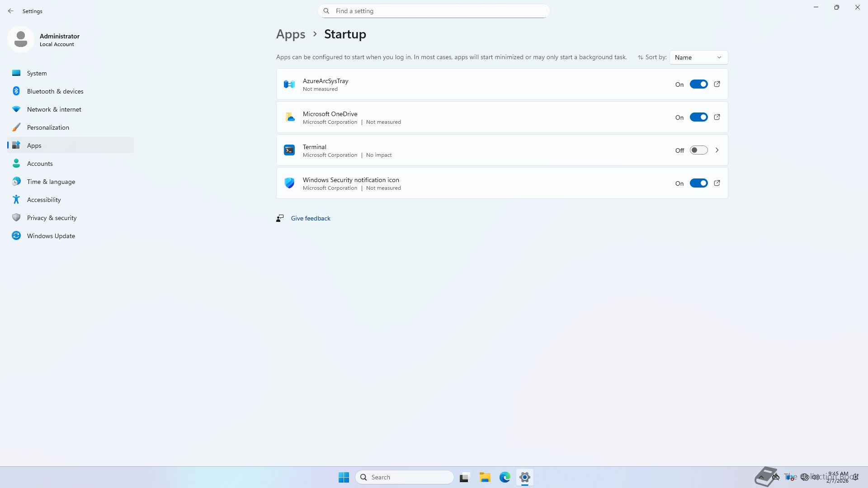Image resolution: width=868 pixels, height=488 pixels.
Task: Open Windows Security notification external link icon
Action: click(x=717, y=183)
